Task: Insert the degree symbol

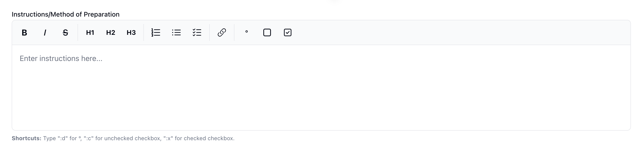Action: coord(247,32)
